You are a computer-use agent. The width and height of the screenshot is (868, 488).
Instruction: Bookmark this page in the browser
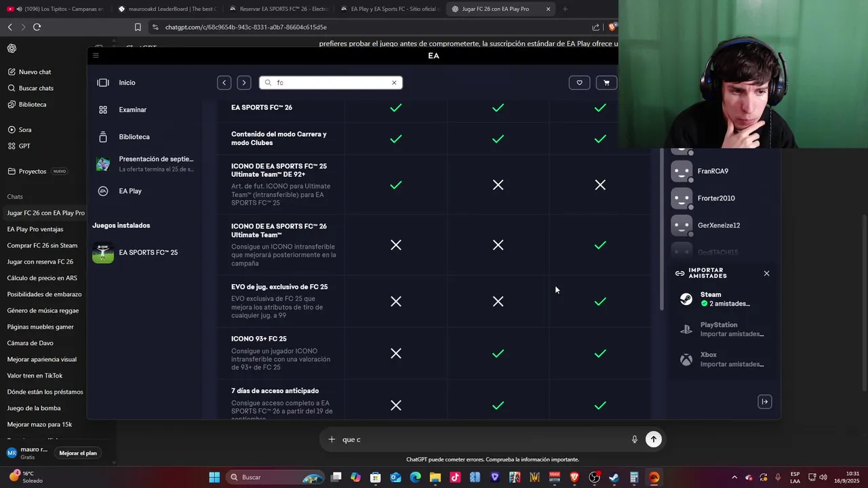(138, 27)
